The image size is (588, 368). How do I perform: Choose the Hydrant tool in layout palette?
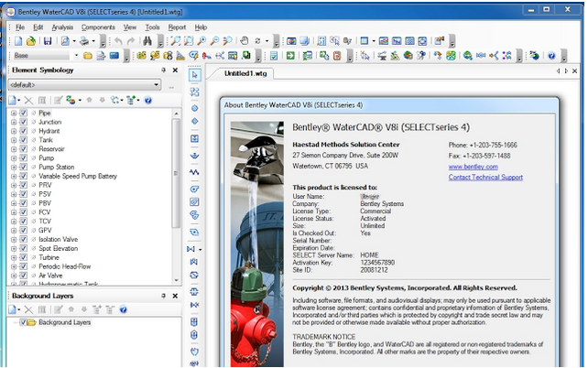(194, 121)
